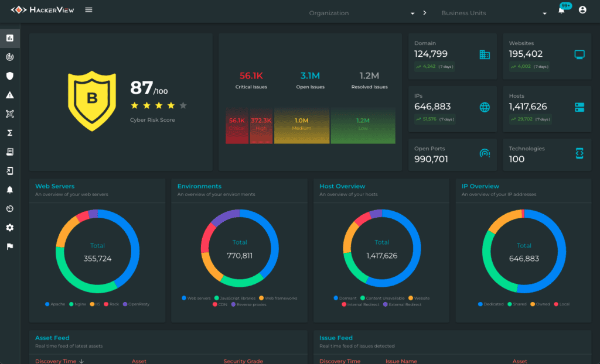Click the 56.1K Critical Issues figure
Viewport: 600px width, 364px height.
(x=251, y=75)
